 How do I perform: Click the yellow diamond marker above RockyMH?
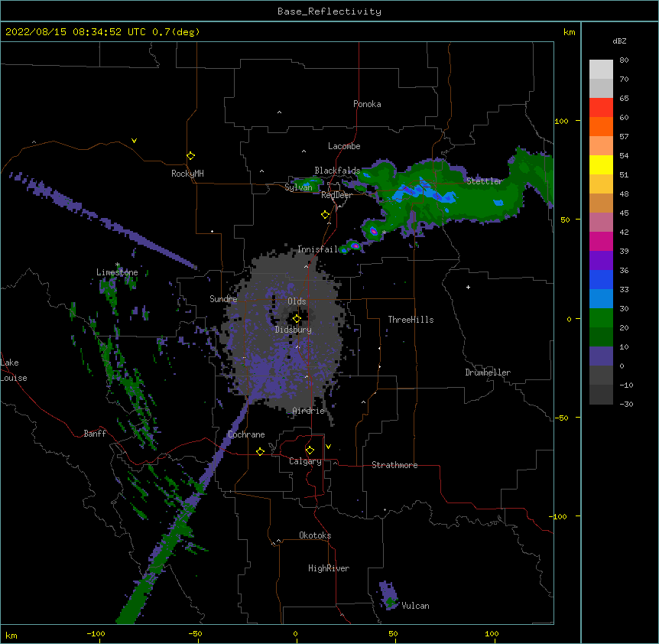click(x=191, y=156)
